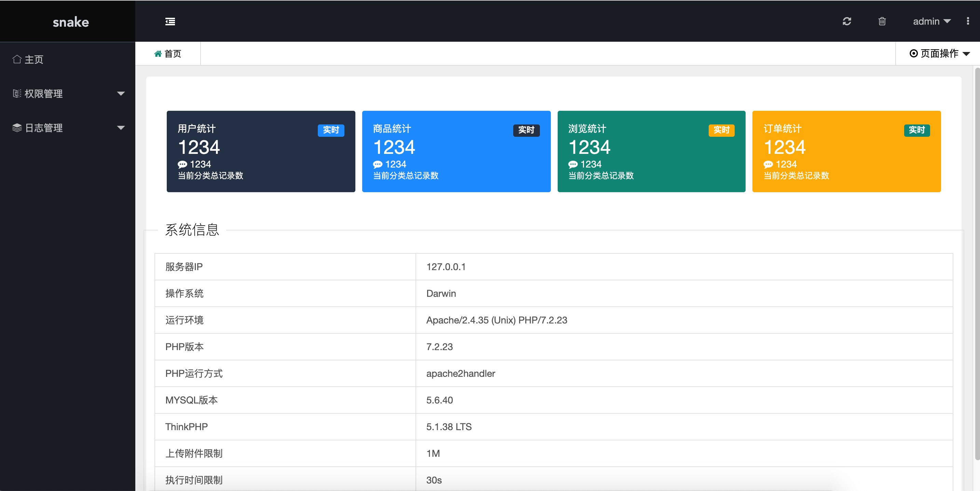This screenshot has height=491, width=980.
Task: Click the green 浏览统计 card
Action: [x=651, y=151]
